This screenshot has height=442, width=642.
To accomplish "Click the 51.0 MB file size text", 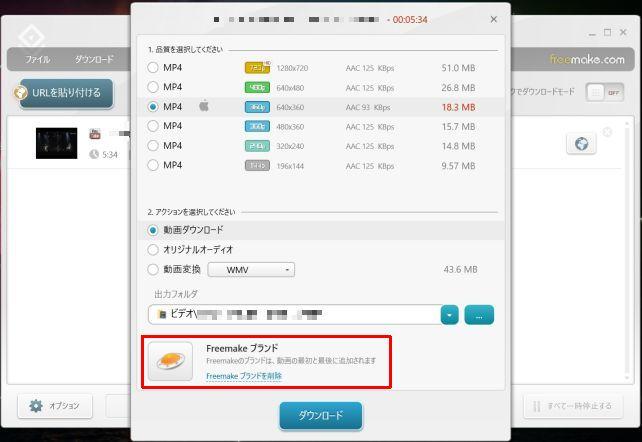I will tap(459, 68).
